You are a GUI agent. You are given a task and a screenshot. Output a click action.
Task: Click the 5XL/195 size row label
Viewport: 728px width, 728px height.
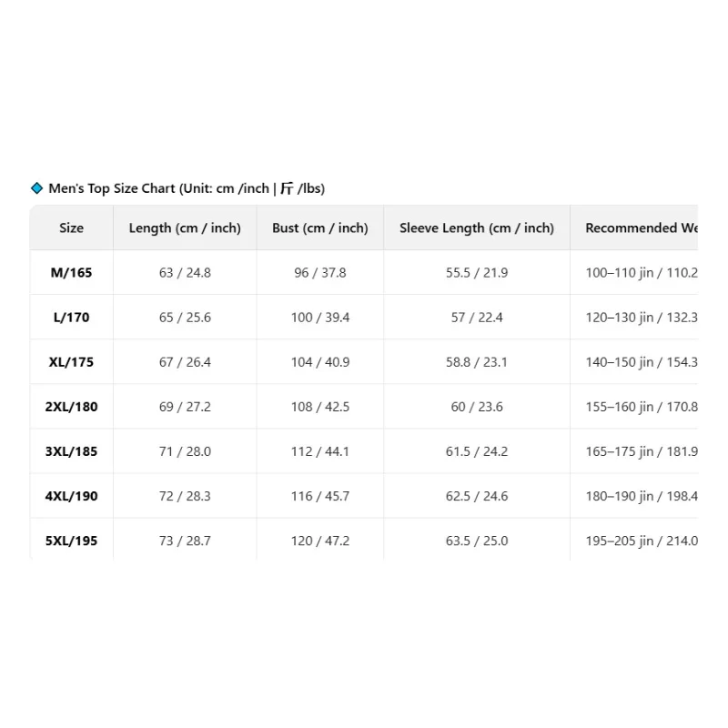point(72,541)
